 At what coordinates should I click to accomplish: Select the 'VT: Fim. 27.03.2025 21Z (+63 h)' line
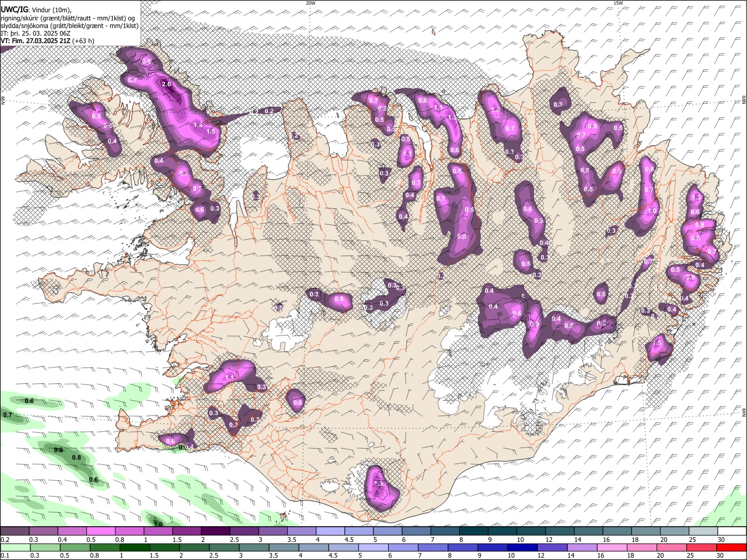(47, 41)
